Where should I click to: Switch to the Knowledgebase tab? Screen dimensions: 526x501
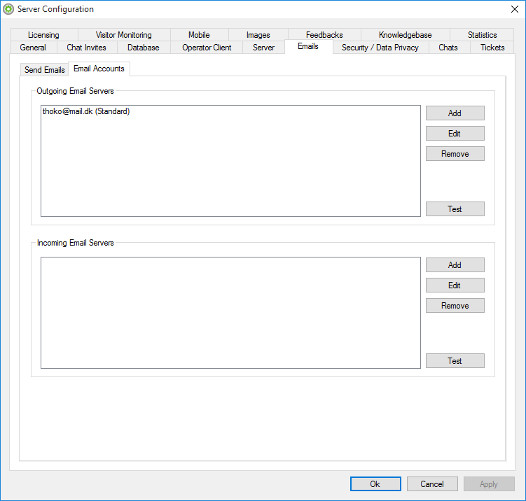405,35
